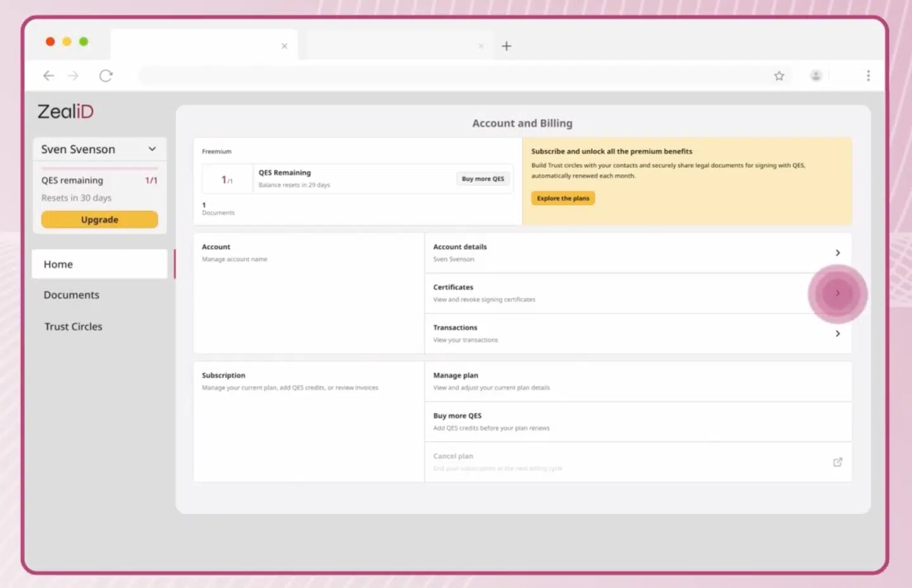Click the yellow Upgrade button
The image size is (912, 588).
pos(99,220)
